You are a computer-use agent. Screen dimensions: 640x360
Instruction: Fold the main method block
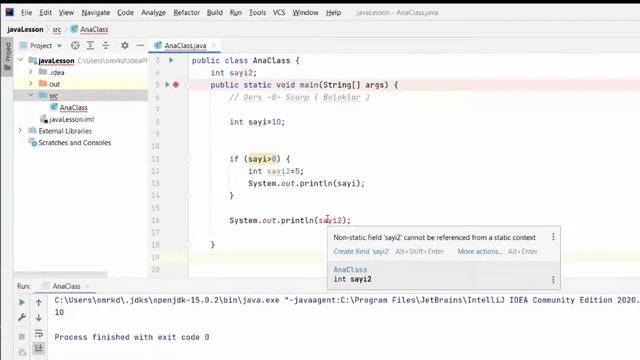click(x=188, y=85)
